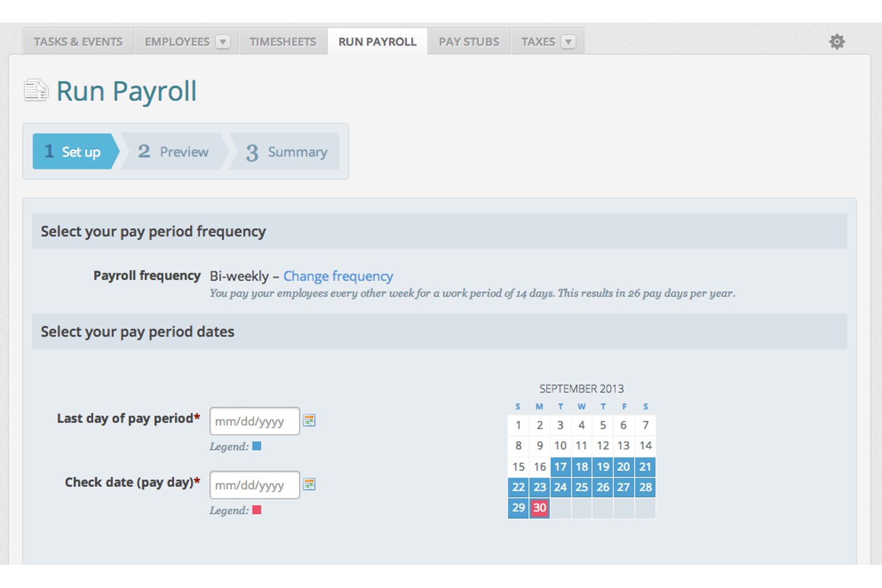Choose September 1 in the calendar
The image size is (882, 588).
point(518,425)
